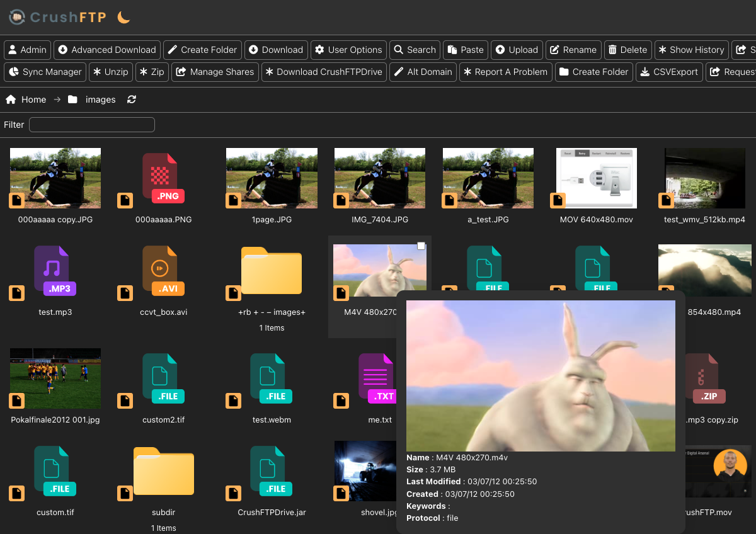Image resolution: width=756 pixels, height=534 pixels.
Task: Click the folder name subdir
Action: tap(164, 512)
